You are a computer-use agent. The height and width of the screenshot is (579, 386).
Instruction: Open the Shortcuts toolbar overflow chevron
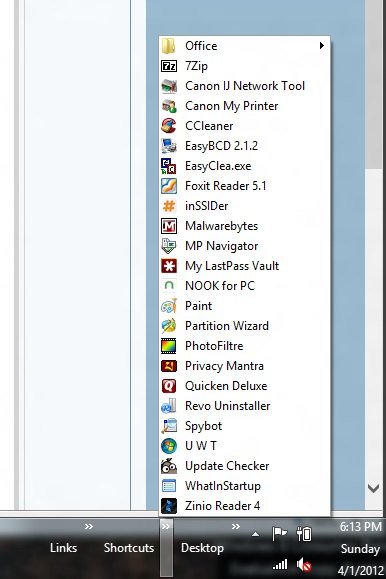click(x=165, y=527)
